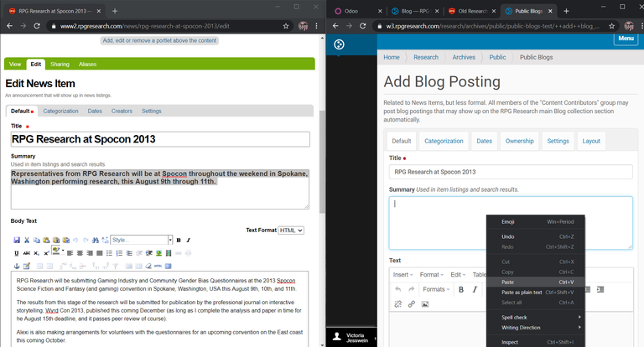Click the Plone logo in right sidebar
This screenshot has width=644, height=347.
(x=339, y=44)
